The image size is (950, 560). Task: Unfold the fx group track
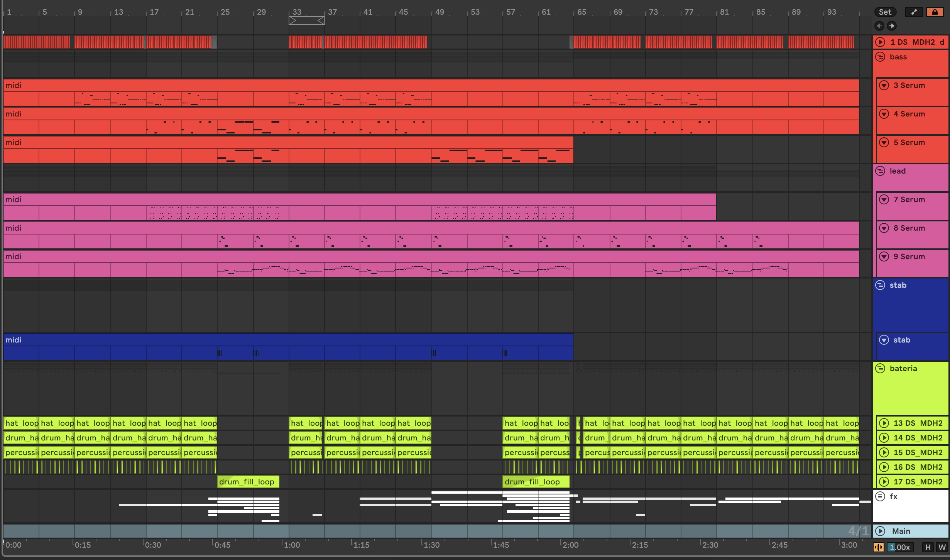(x=880, y=496)
